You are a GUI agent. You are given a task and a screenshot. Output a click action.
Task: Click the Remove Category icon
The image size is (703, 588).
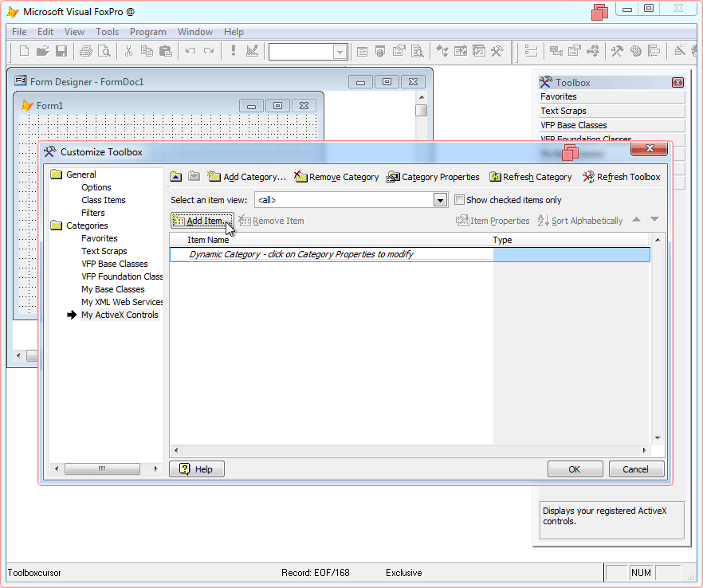click(300, 177)
